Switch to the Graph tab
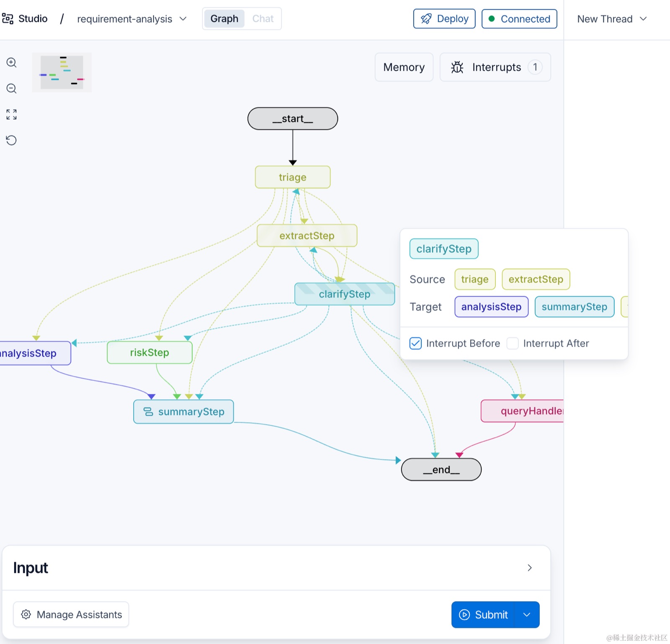The height and width of the screenshot is (644, 670). point(224,19)
